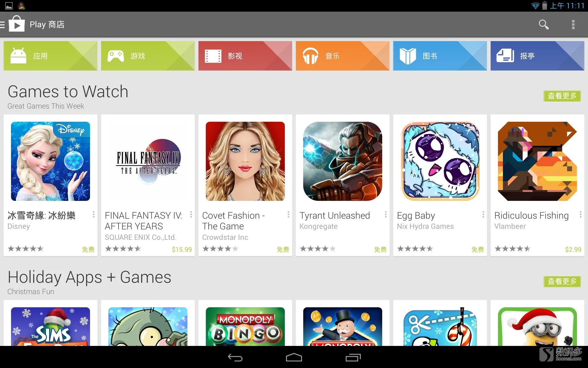
Task: Open the Monopoly Bingo app thumbnail
Action: pyautogui.click(x=245, y=327)
